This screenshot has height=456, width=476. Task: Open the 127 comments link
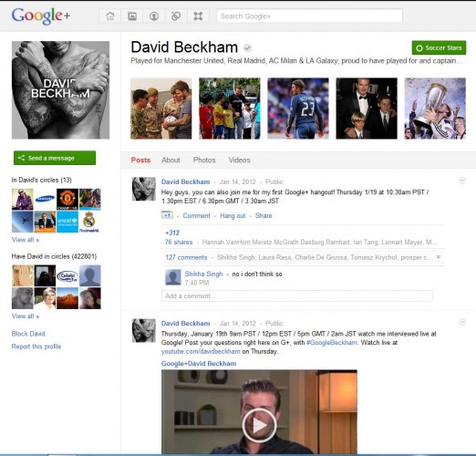[x=186, y=257]
